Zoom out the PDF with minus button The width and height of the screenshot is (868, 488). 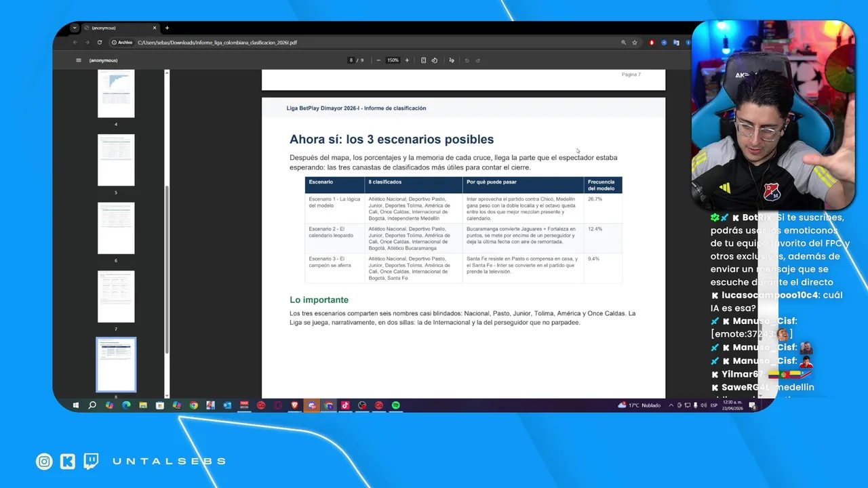(378, 60)
